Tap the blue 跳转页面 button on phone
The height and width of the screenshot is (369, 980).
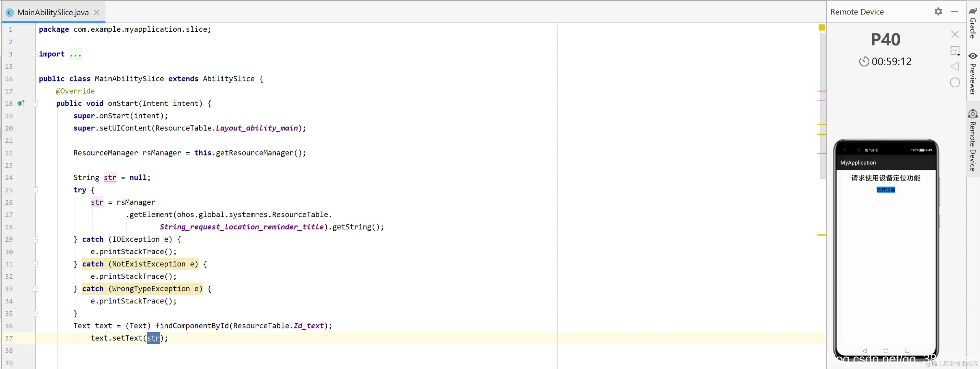coord(885,190)
